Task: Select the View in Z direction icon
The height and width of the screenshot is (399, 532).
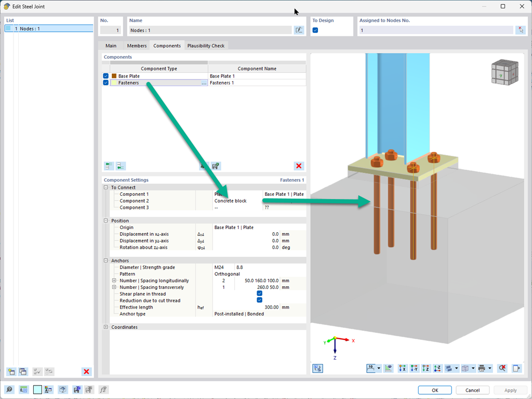Action: [425, 368]
